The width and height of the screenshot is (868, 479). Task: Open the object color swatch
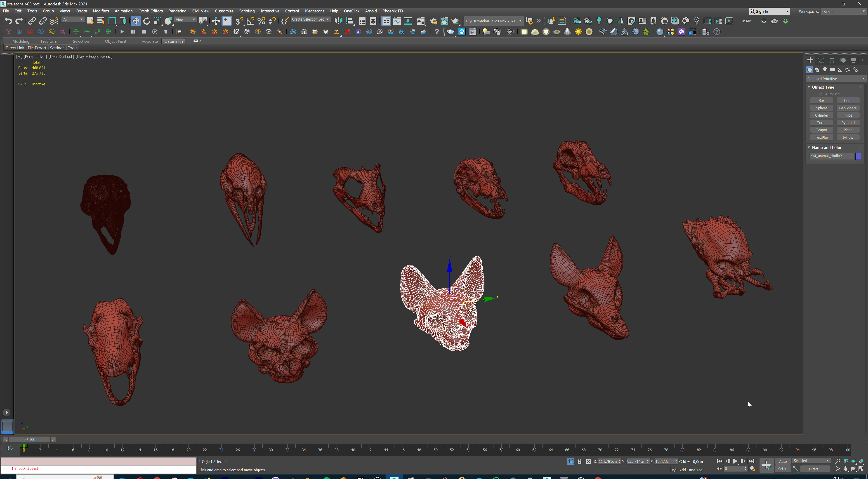858,156
